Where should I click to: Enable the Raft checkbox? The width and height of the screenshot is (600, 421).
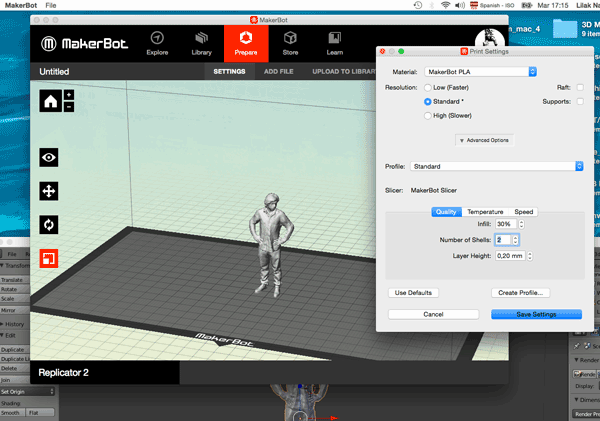pos(580,88)
